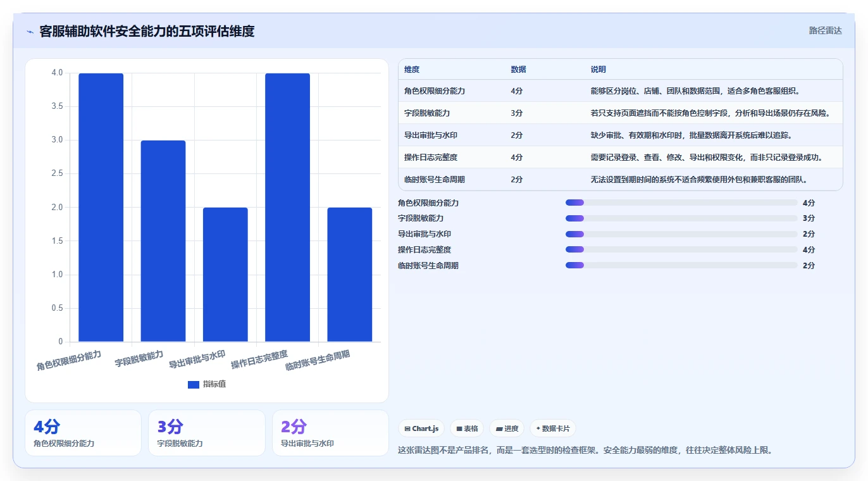Image resolution: width=868 pixels, height=481 pixels.
Task: Click the 导出审批与水印 progress bar
Action: pyautogui.click(x=681, y=234)
